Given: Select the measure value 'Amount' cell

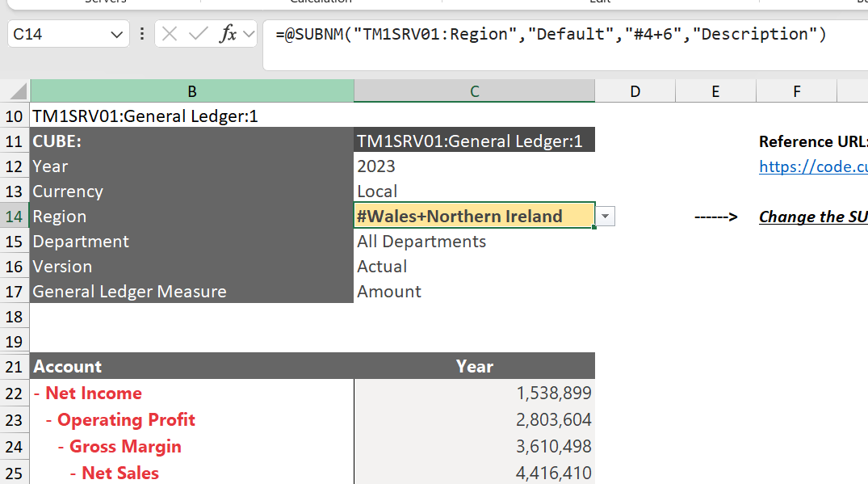Looking at the screenshot, I should [x=475, y=291].
